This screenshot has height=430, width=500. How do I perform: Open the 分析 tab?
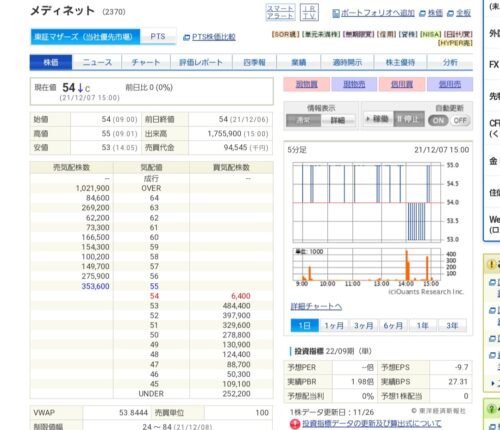tap(450, 62)
